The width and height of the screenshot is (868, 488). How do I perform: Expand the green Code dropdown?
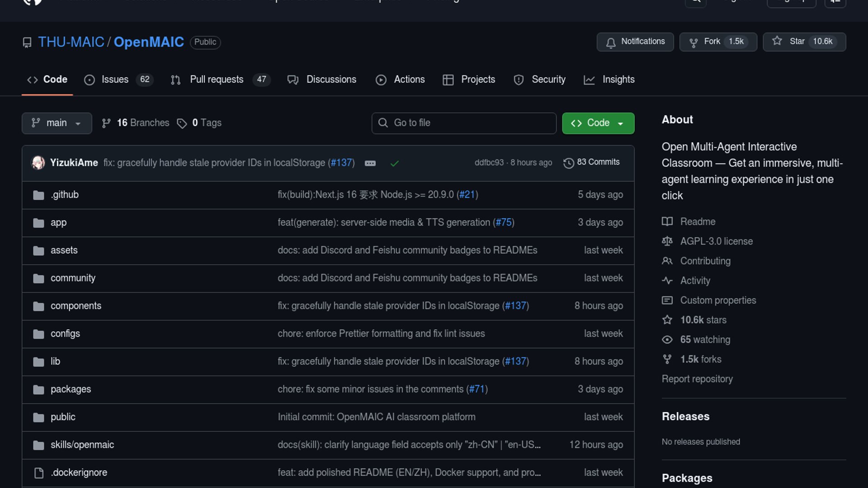pyautogui.click(x=598, y=123)
